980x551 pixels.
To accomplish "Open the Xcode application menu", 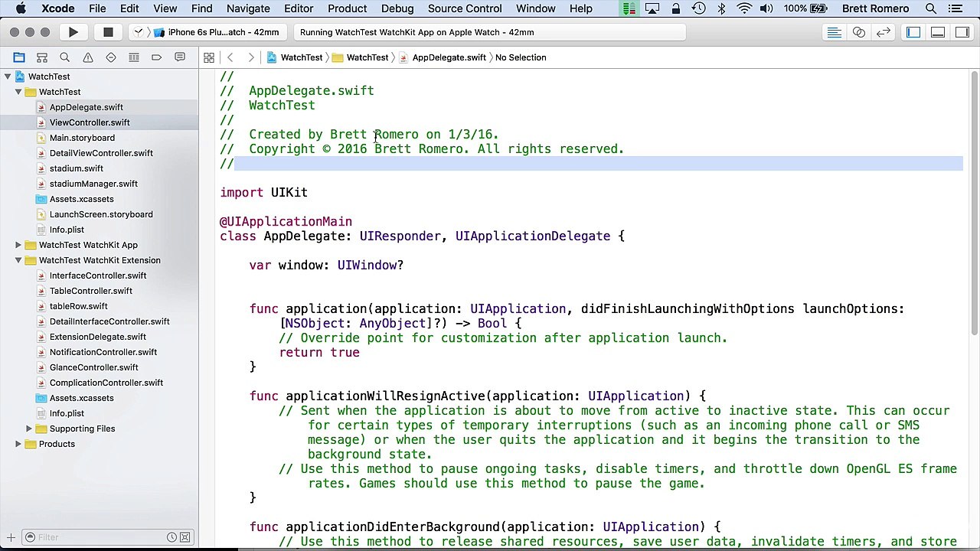I will tap(57, 8).
